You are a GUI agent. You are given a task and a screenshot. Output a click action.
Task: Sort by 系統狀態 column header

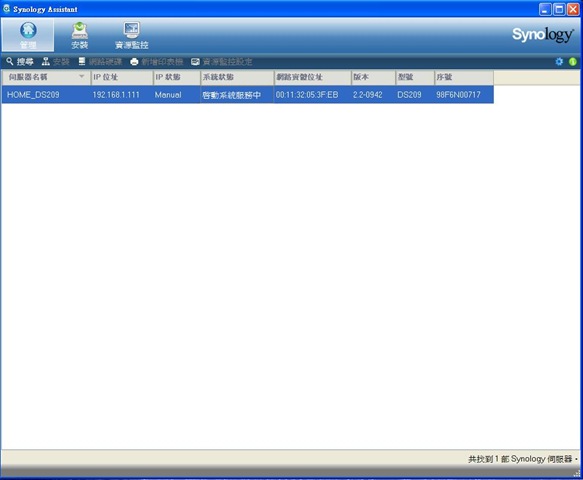pos(237,77)
